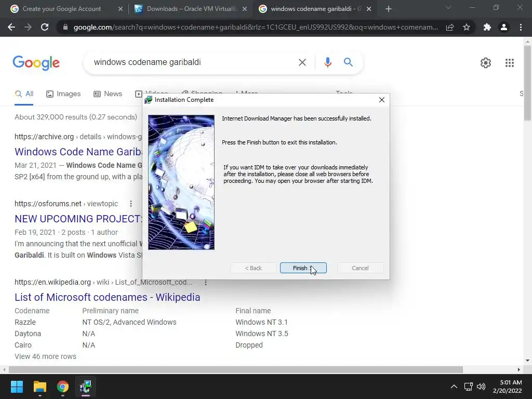This screenshot has height=399, width=532.
Task: Select the All results tab
Action: pos(24,94)
